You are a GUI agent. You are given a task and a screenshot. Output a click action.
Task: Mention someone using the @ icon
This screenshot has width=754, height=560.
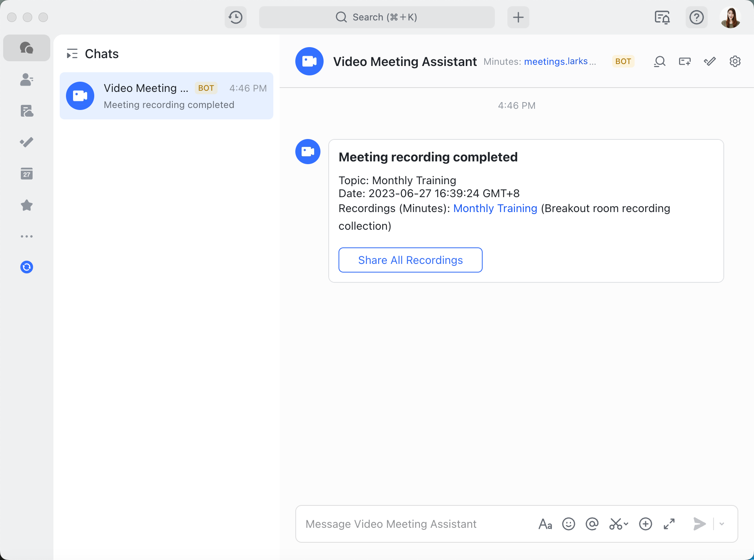tap(592, 523)
